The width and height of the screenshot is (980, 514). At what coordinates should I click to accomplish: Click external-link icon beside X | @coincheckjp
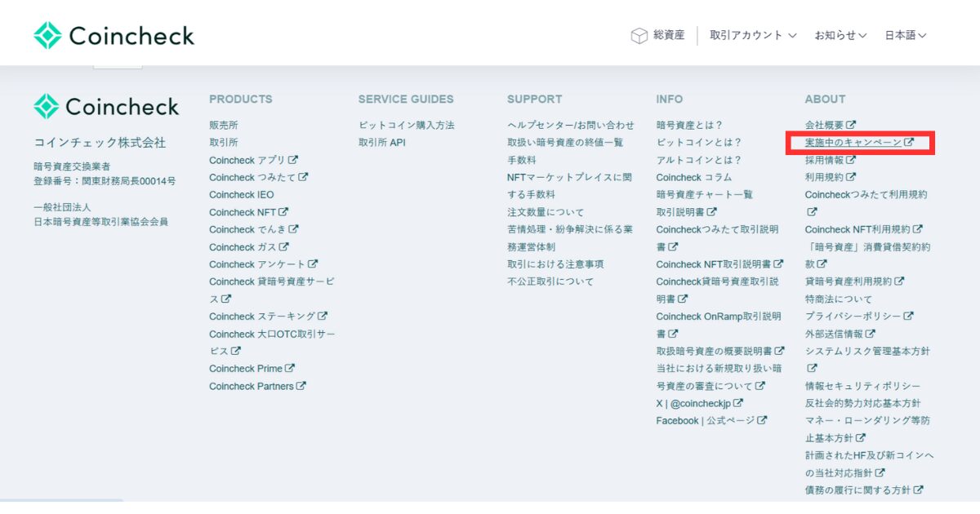click(738, 403)
